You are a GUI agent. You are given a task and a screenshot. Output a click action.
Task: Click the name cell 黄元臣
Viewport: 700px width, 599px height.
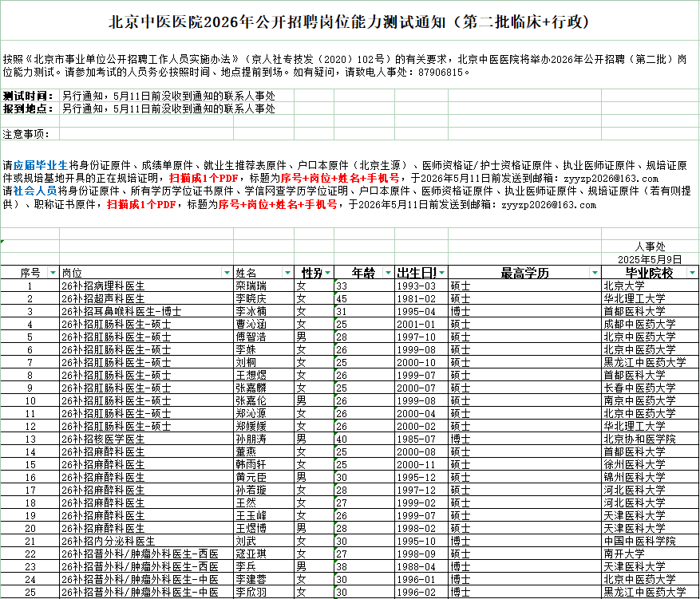tap(264, 477)
